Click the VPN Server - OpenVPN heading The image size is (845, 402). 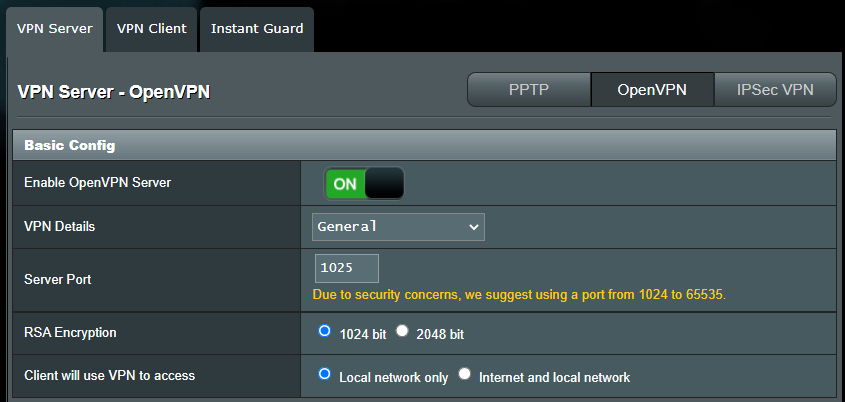click(114, 92)
